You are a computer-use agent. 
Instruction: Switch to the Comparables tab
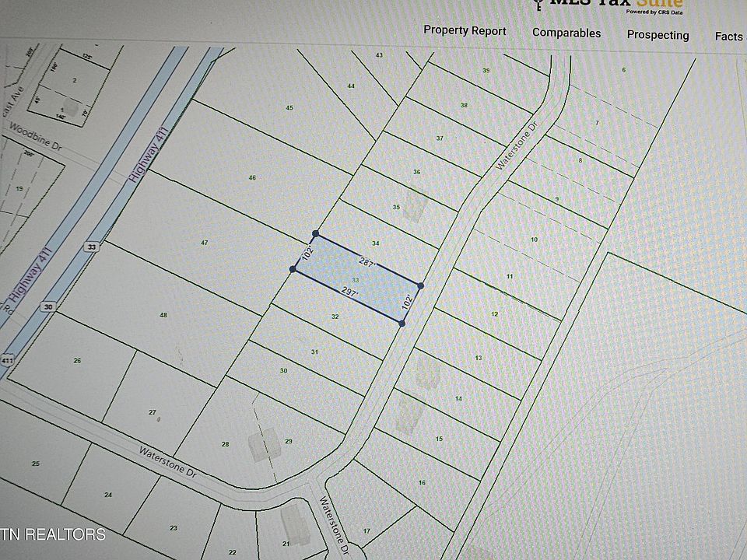pyautogui.click(x=566, y=33)
